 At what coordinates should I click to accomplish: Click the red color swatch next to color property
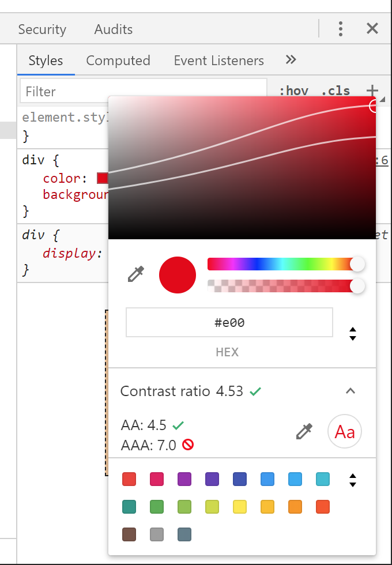click(x=102, y=178)
